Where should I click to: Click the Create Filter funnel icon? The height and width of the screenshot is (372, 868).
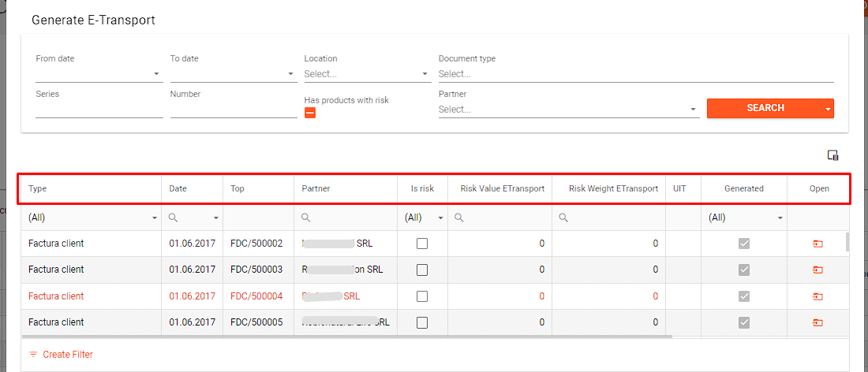point(33,355)
